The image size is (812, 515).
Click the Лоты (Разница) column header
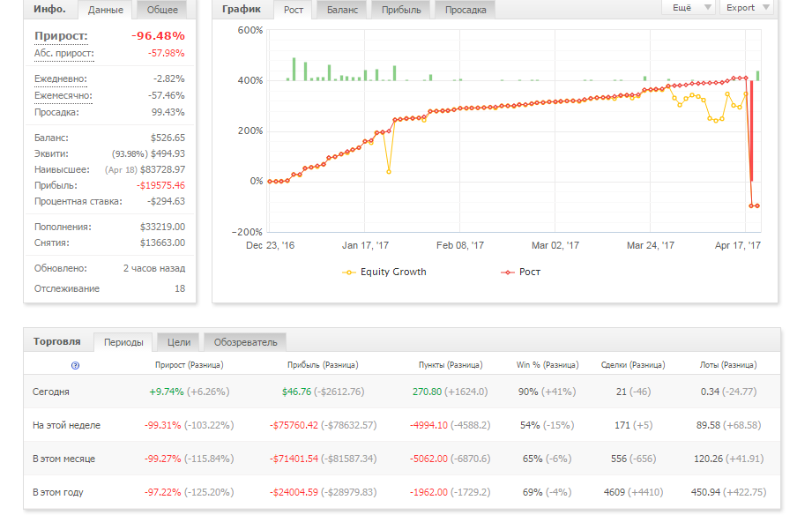click(x=728, y=365)
